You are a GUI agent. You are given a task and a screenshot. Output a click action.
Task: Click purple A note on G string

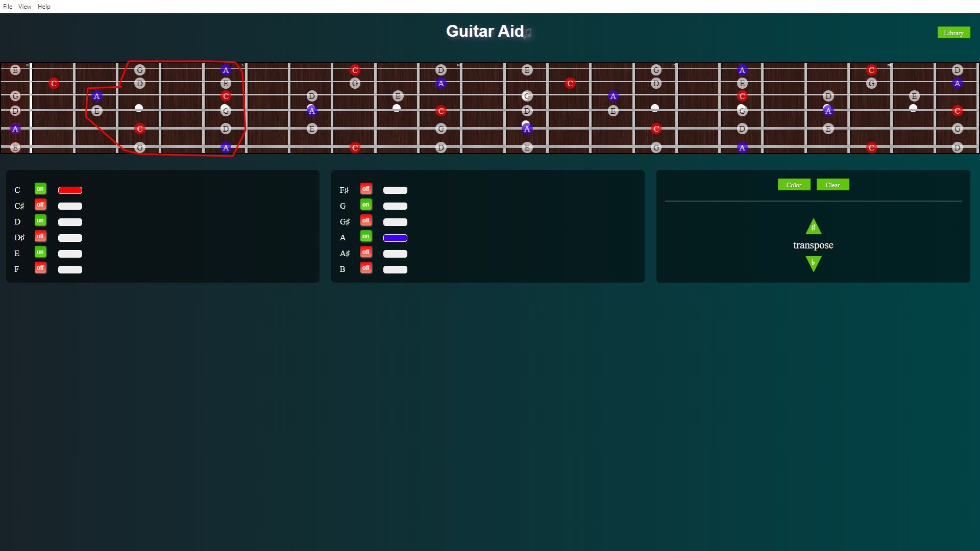tap(96, 96)
